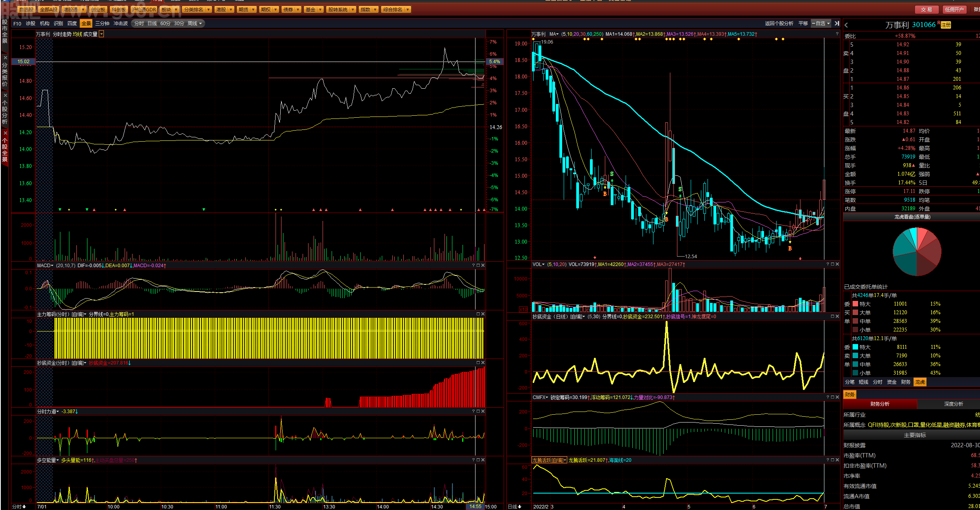
Task: Click the 低佣开户 button
Action: [954, 10]
